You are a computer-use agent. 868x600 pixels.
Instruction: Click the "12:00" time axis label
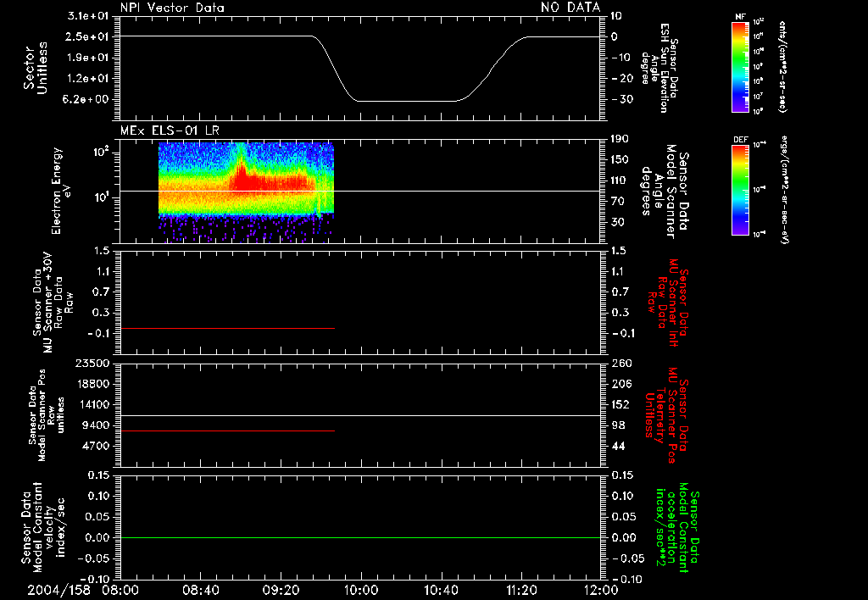tap(601, 590)
